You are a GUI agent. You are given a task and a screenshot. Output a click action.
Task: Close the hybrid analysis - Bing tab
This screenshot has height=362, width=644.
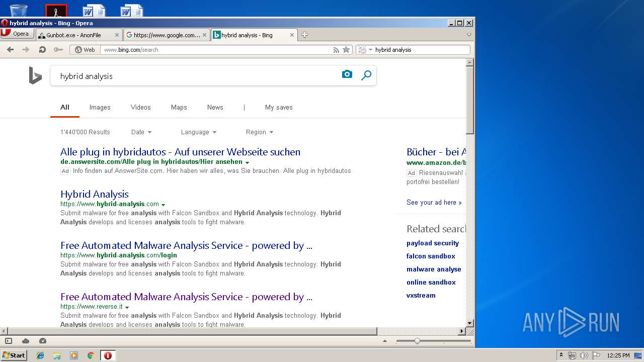pyautogui.click(x=292, y=35)
